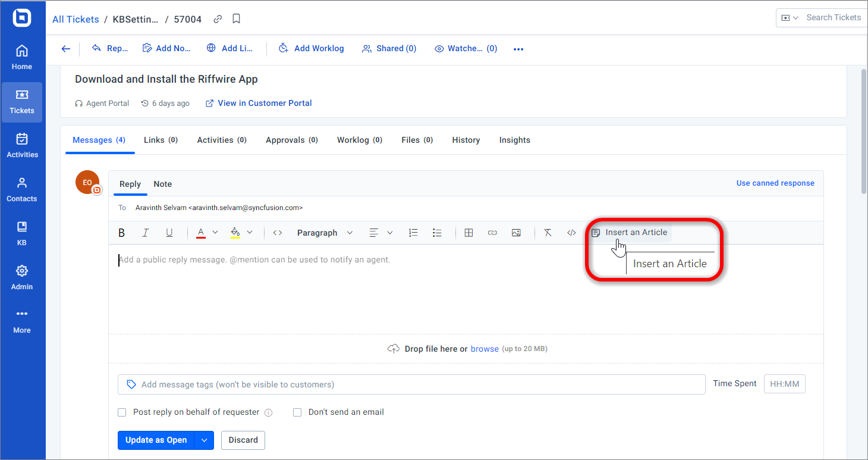Select the Note editor tab

163,184
